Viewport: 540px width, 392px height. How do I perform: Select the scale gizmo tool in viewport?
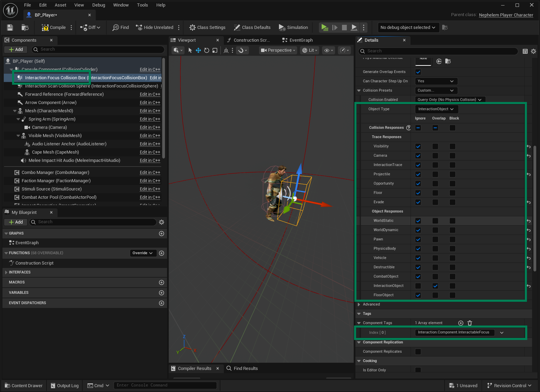pos(215,50)
